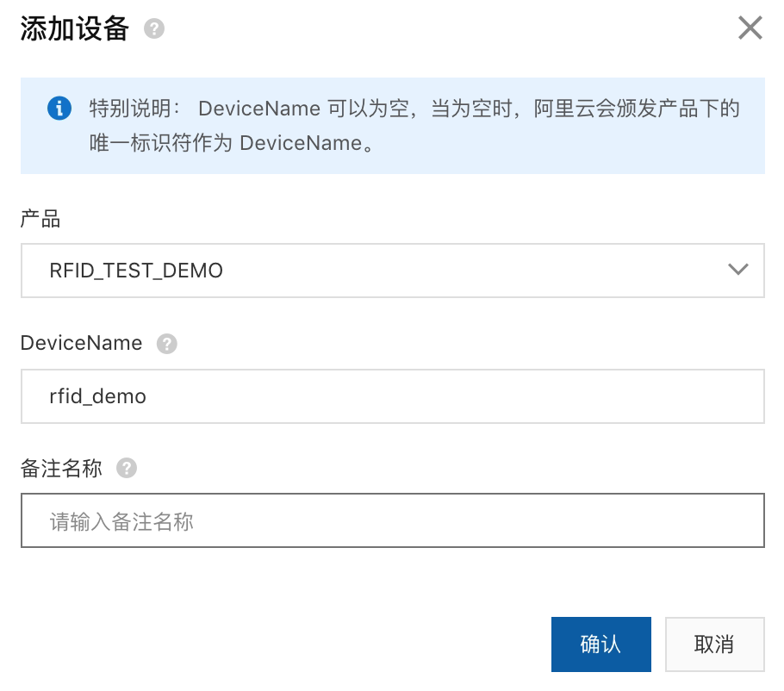This screenshot has height=691, width=784.
Task: Click the 备注名称 field label
Action: (x=61, y=469)
